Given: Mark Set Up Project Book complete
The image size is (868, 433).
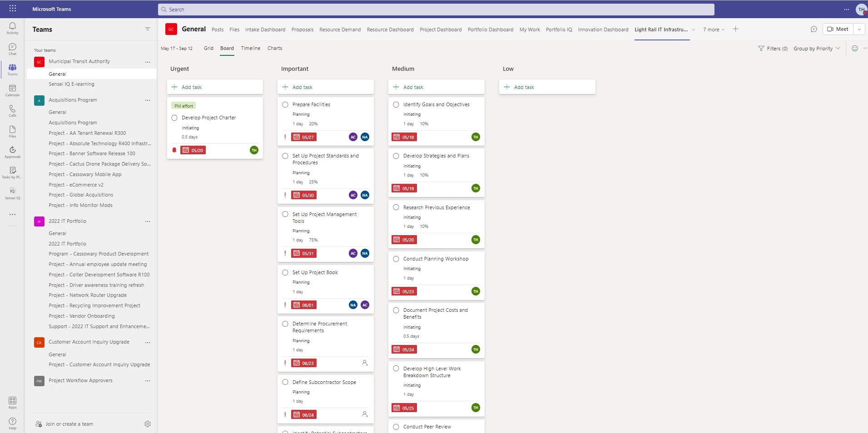Looking at the screenshot, I should point(285,272).
